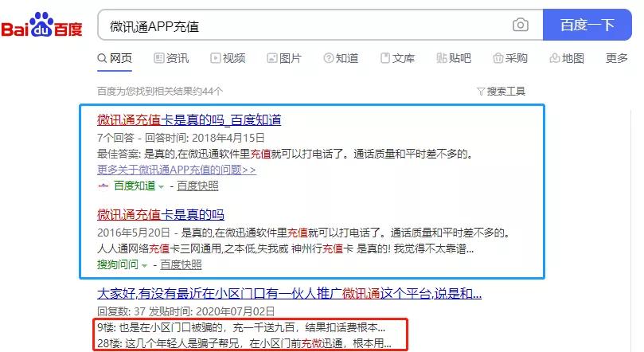Switch to the 资讯 tab

(x=171, y=58)
